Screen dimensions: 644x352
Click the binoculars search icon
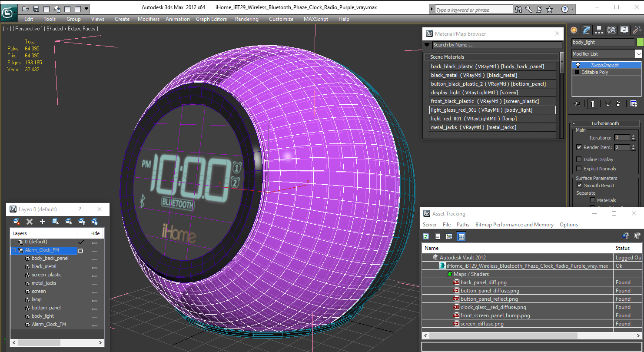pyautogui.click(x=518, y=9)
